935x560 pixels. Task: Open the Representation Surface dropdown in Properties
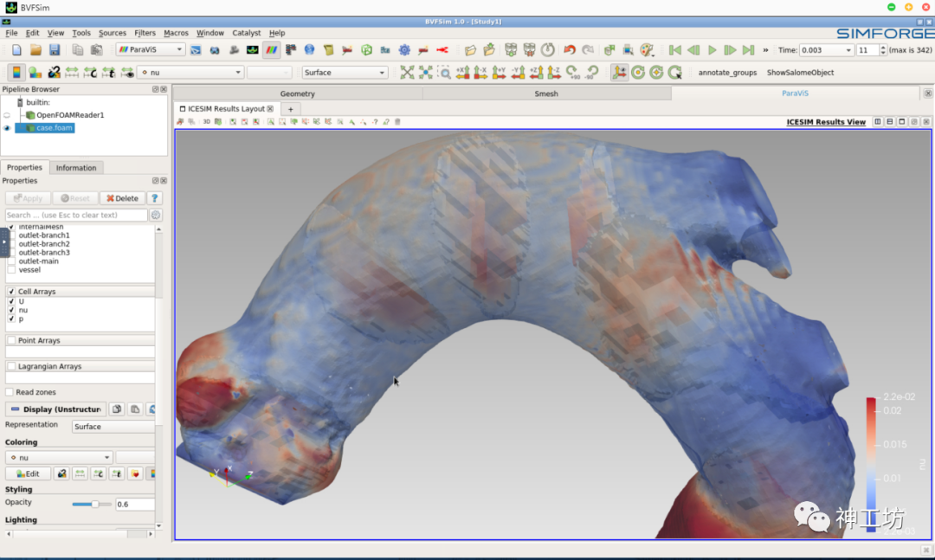point(113,427)
